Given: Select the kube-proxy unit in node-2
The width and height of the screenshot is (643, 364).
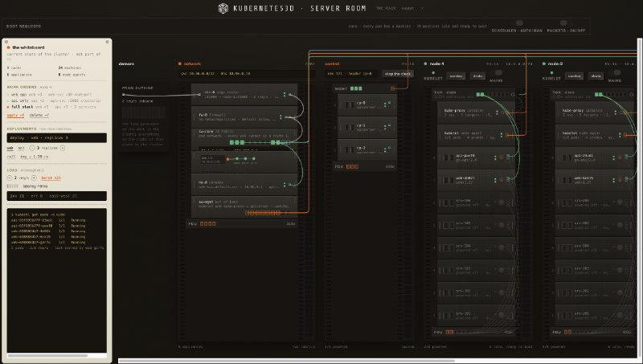Looking at the screenshot, I should click(596, 112).
